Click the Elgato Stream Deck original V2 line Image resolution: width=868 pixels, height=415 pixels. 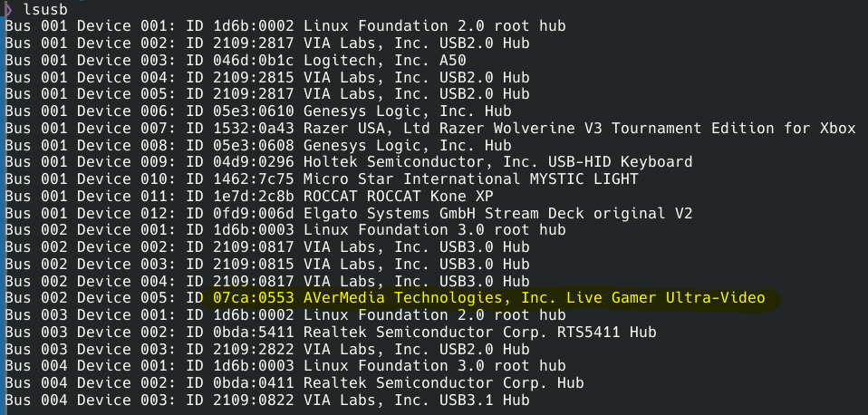pos(349,214)
